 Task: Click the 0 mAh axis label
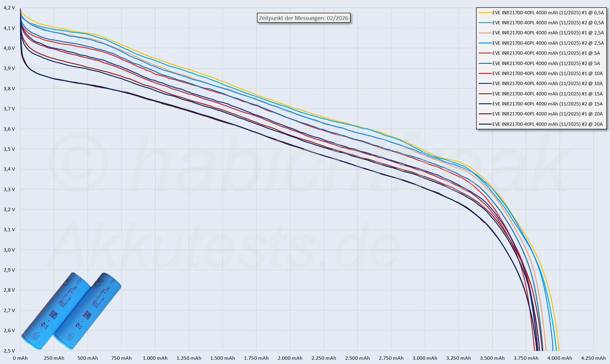20,358
